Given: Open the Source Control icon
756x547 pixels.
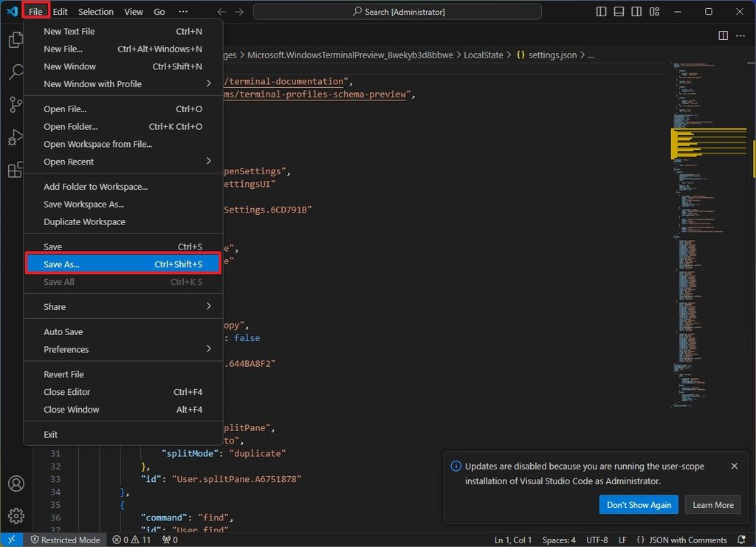Looking at the screenshot, I should pos(16,104).
